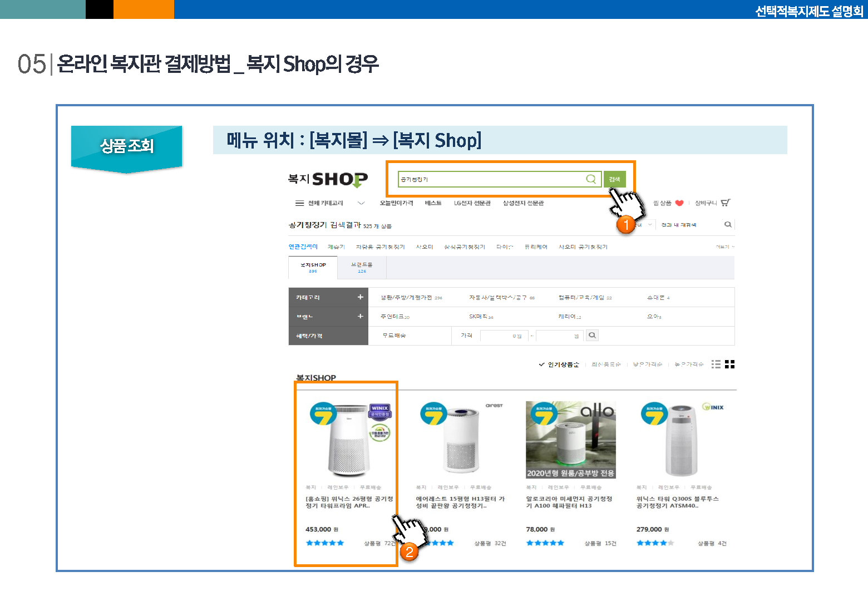Open the 베스트 menu
This screenshot has width=868, height=601.
[433, 203]
